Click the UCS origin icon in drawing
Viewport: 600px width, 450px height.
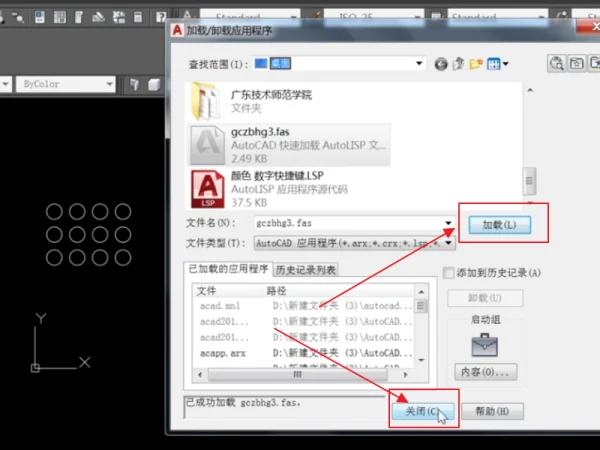click(x=35, y=368)
